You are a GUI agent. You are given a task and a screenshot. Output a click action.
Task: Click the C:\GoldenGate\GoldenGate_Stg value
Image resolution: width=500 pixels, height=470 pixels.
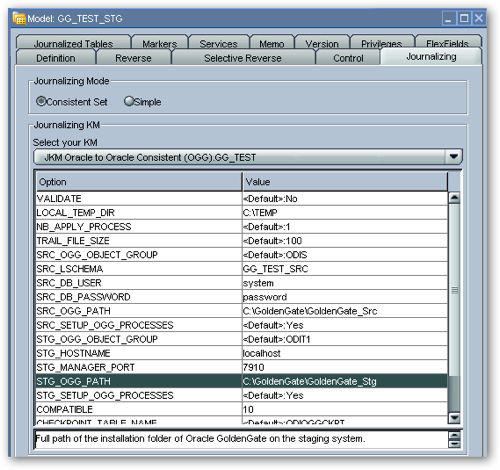pyautogui.click(x=345, y=381)
